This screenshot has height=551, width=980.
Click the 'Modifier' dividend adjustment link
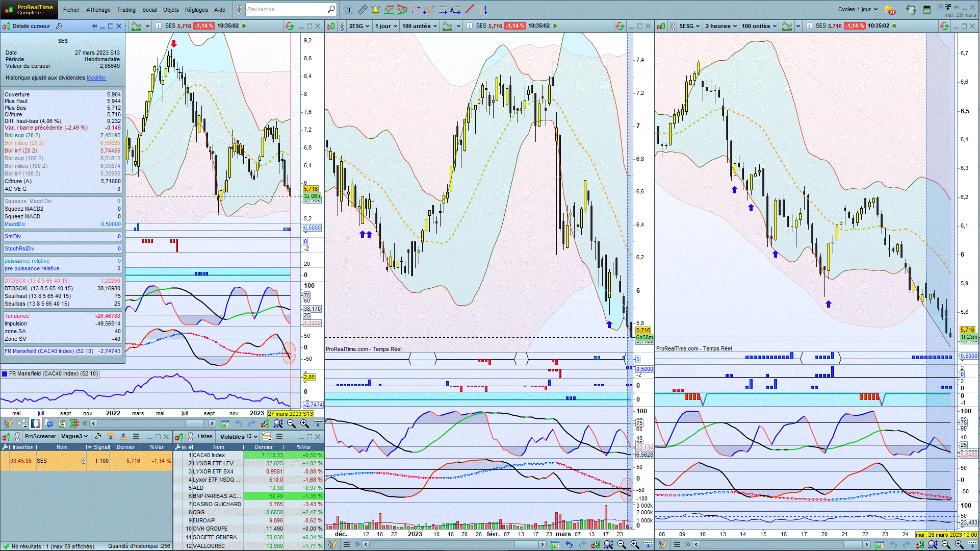pyautogui.click(x=96, y=78)
